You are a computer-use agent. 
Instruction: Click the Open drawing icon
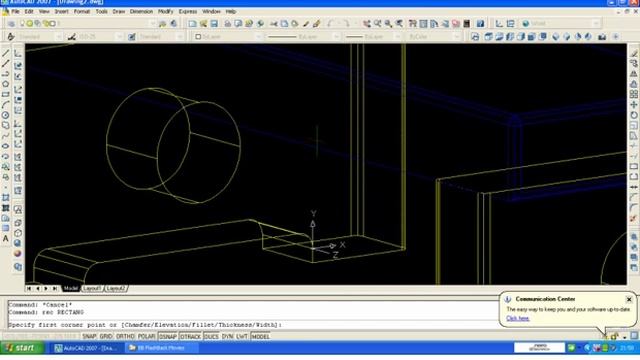(x=203, y=24)
